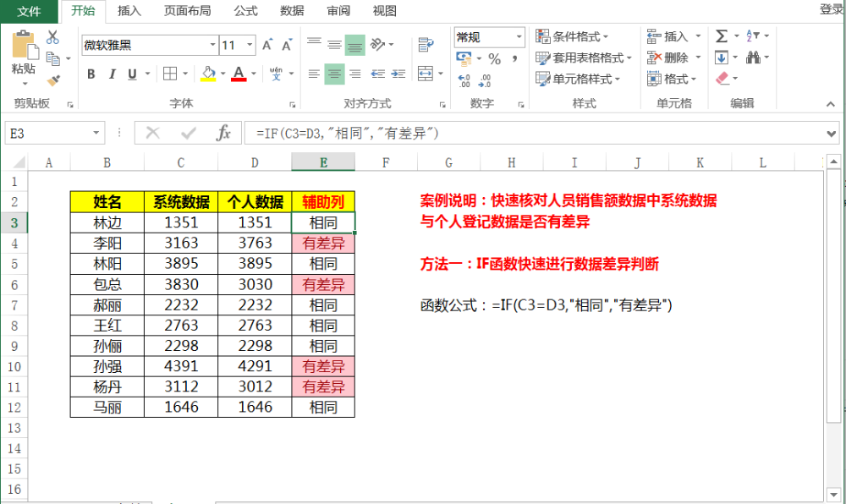Viewport: 846px width, 504px height.
Task: Click the Clear eraser icon
Action: 722,79
